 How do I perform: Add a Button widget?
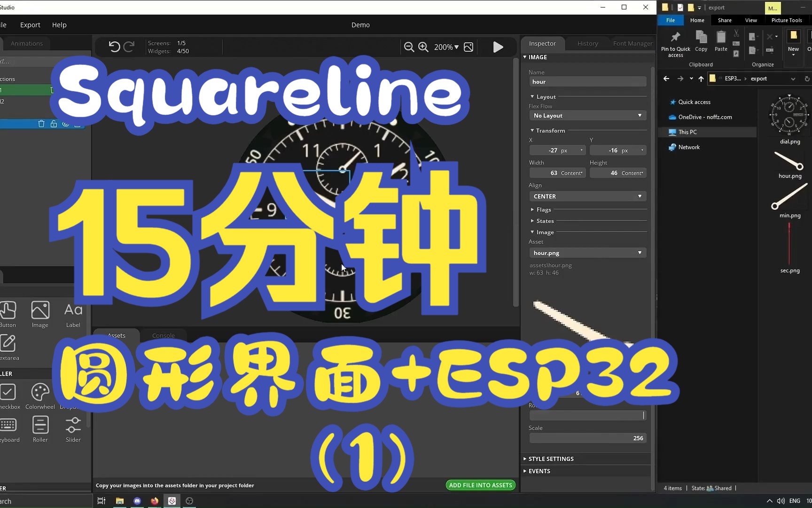point(8,315)
